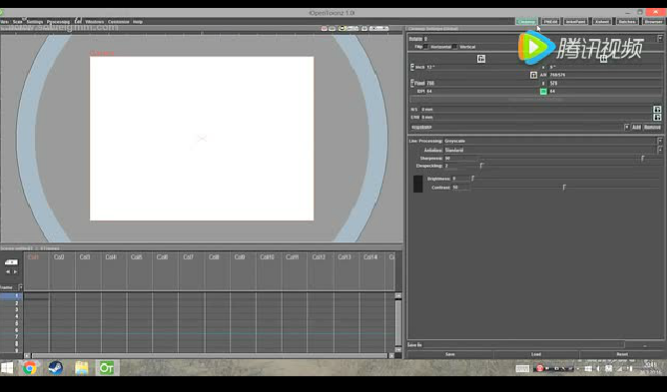Screen dimensions: 667x392
Task: Open the Rotate dropdown arrow
Action: pyautogui.click(x=660, y=39)
